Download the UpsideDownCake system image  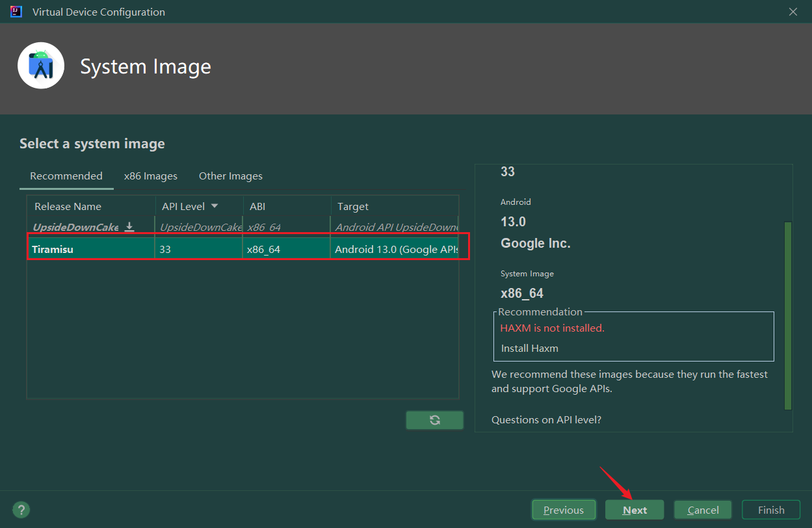tap(129, 226)
